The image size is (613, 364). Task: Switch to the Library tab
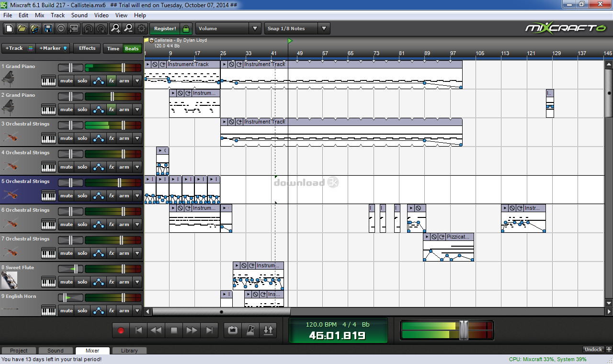click(x=129, y=350)
